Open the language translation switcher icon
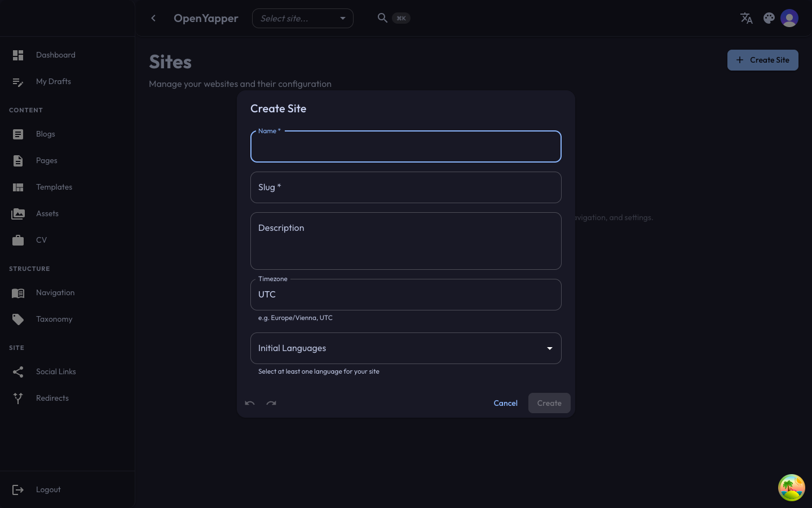Viewport: 812px width, 508px height. coord(746,18)
